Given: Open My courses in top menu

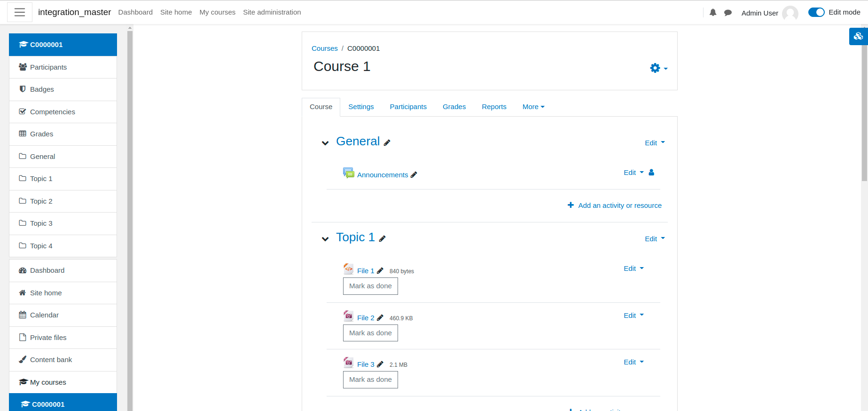Looking at the screenshot, I should coord(217,12).
